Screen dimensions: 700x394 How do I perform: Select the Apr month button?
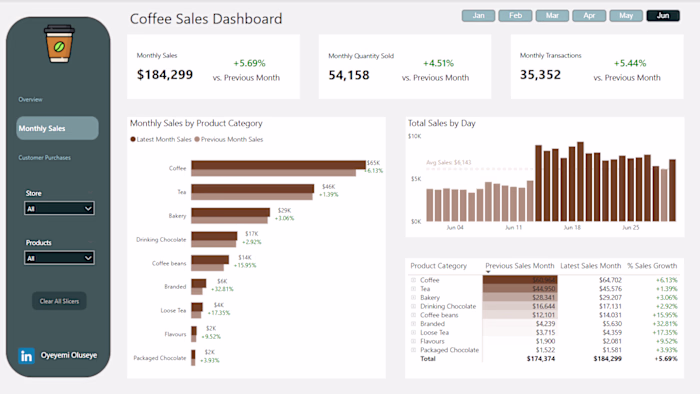[589, 16]
